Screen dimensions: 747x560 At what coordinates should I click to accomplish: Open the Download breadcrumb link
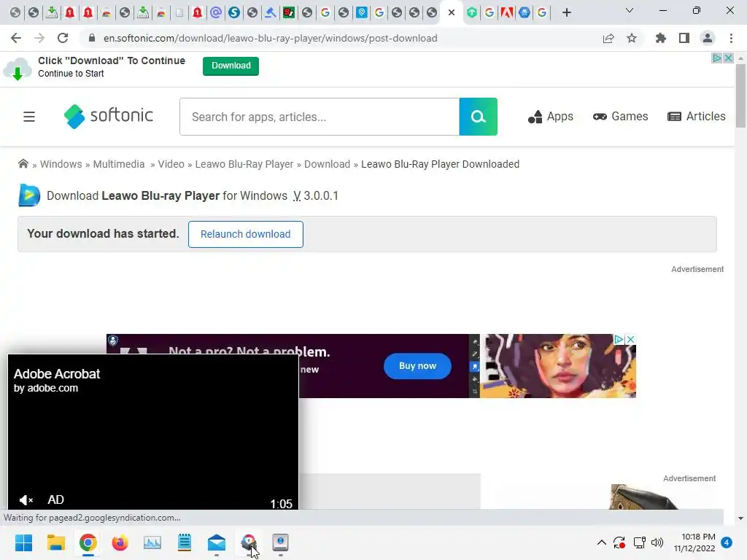coord(327,164)
